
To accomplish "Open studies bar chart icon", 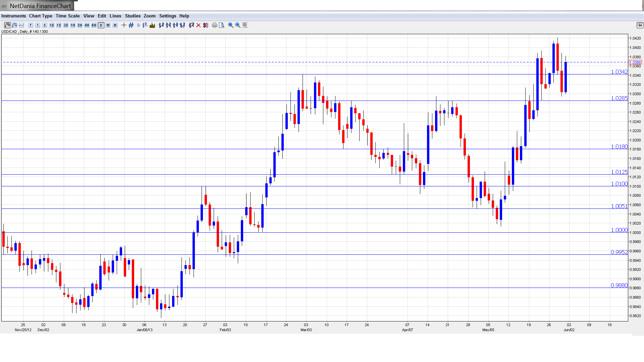I will 152,25.
